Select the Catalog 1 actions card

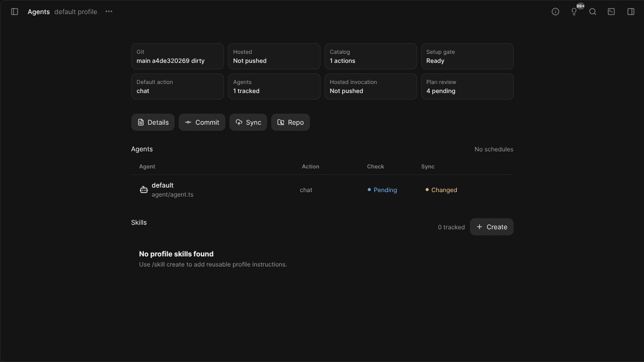[371, 56]
